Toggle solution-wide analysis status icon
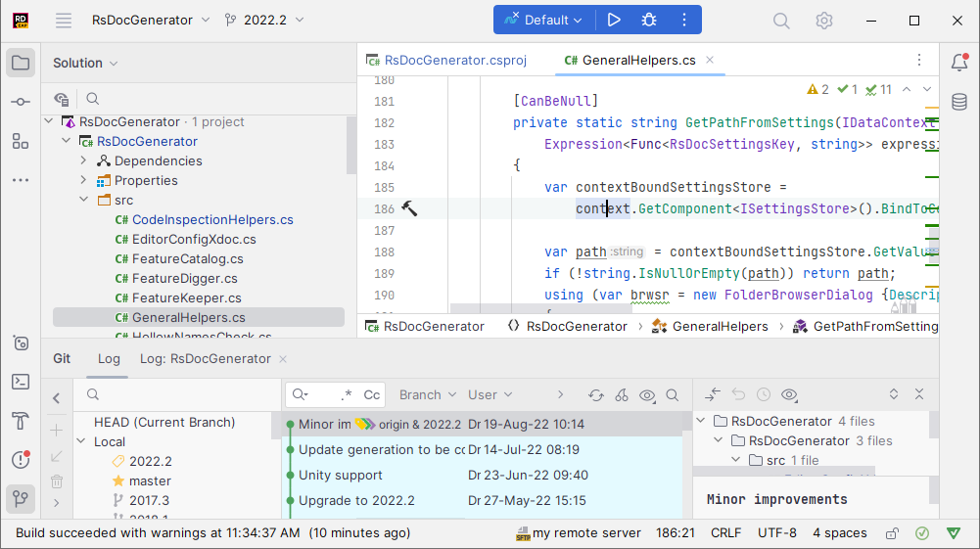The width and height of the screenshot is (980, 549). point(922,533)
